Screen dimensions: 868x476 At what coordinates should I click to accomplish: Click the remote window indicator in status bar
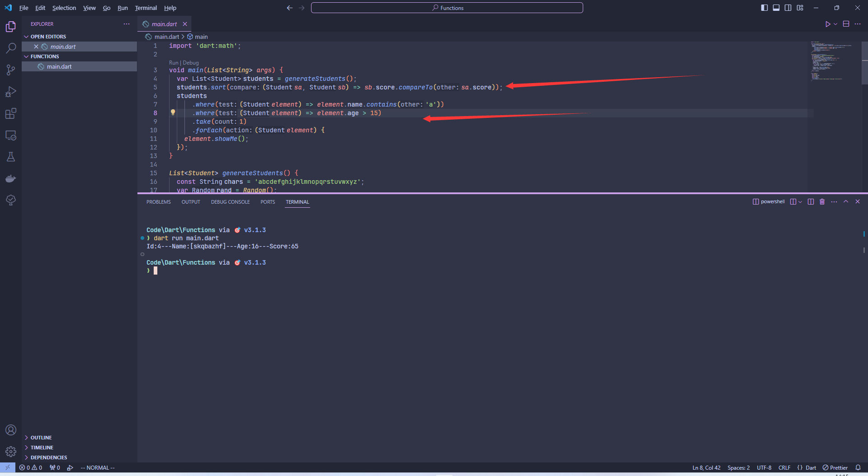click(x=8, y=467)
